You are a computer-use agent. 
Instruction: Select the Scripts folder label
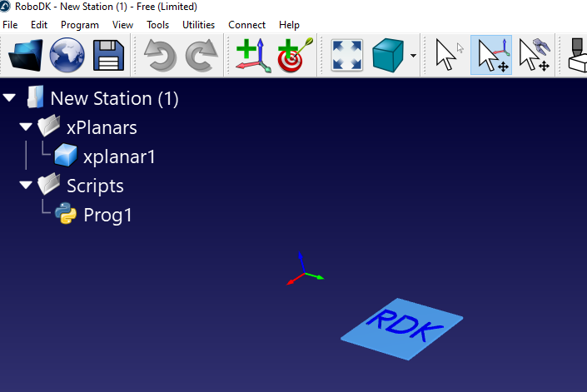pos(95,186)
